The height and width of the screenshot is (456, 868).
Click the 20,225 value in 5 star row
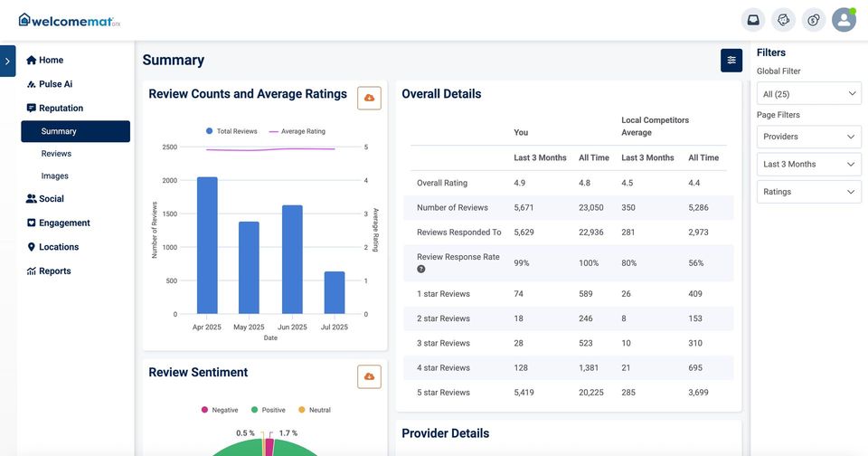(x=591, y=393)
